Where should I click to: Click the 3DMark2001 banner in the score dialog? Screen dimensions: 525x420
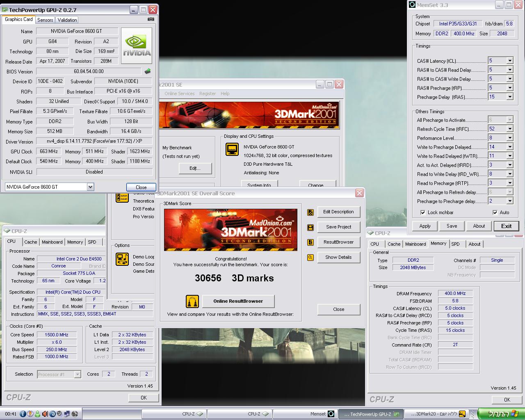(231, 230)
